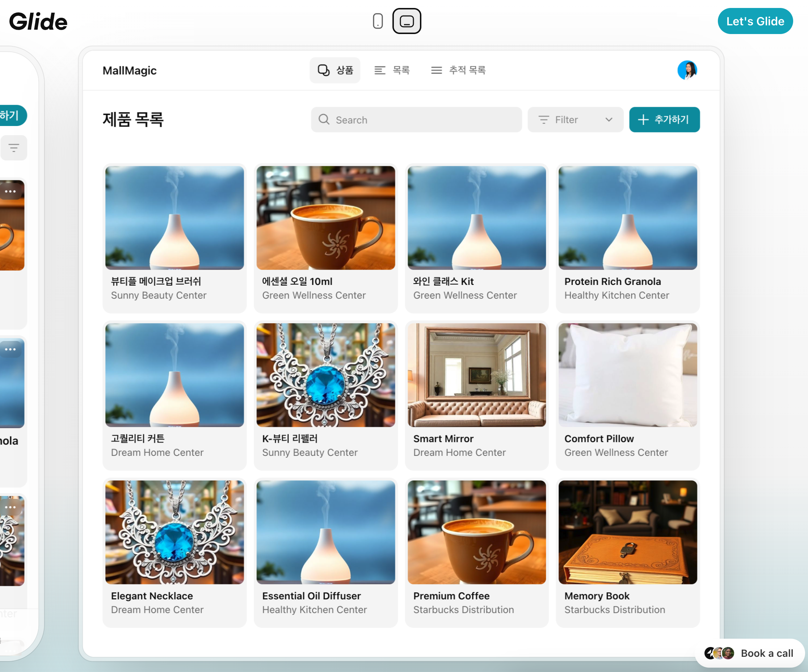Open the user profile avatar
This screenshot has height=672, width=808.
point(687,70)
